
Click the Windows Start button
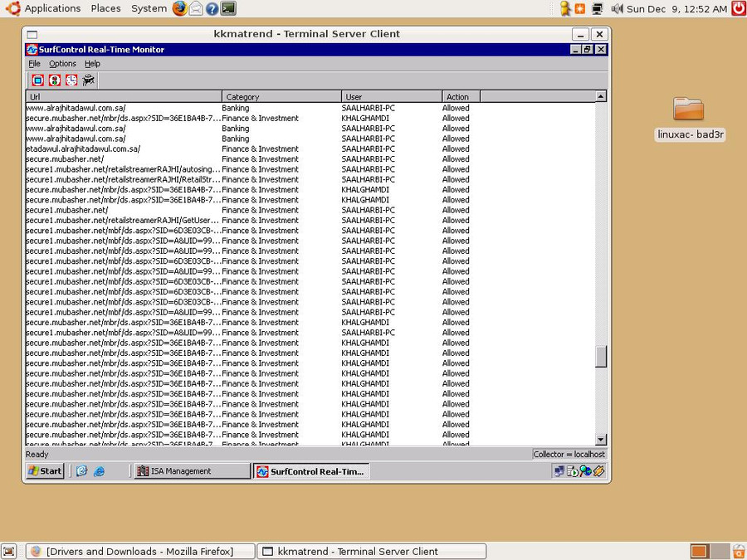(x=46, y=471)
